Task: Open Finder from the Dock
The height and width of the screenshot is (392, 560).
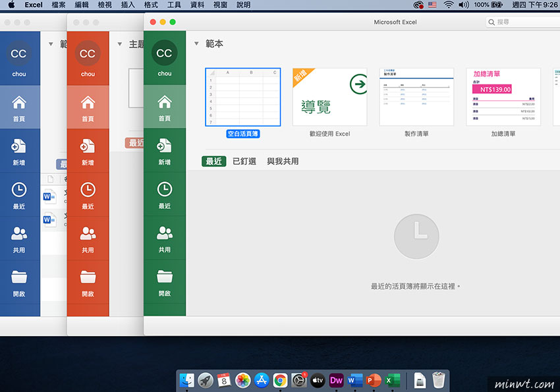Action: (187, 380)
